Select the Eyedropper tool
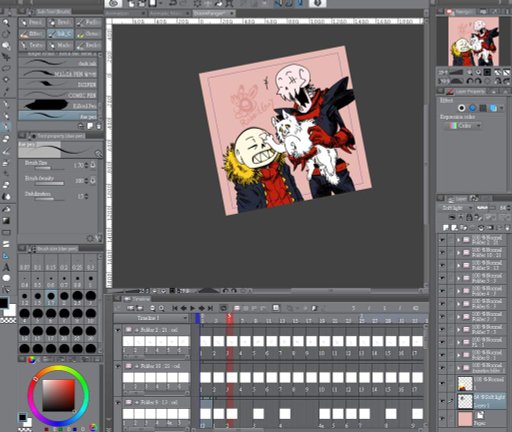Image resolution: width=512 pixels, height=432 pixels. pyautogui.click(x=6, y=91)
